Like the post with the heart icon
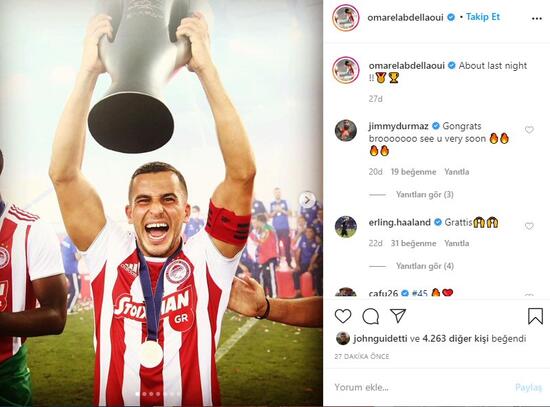 point(343,316)
